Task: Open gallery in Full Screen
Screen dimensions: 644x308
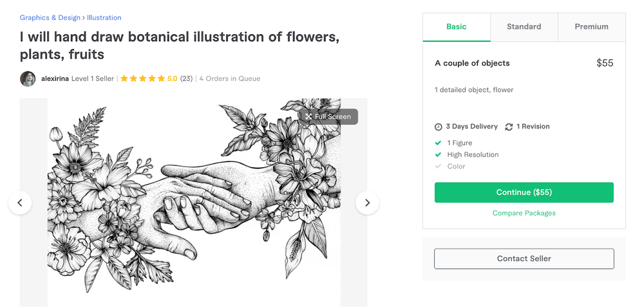Action: (x=328, y=116)
